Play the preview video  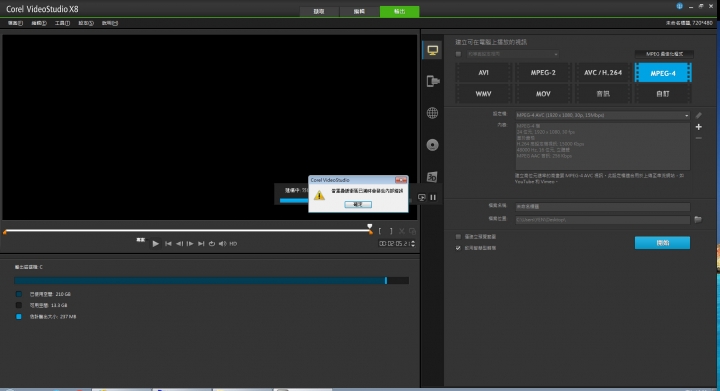click(156, 244)
